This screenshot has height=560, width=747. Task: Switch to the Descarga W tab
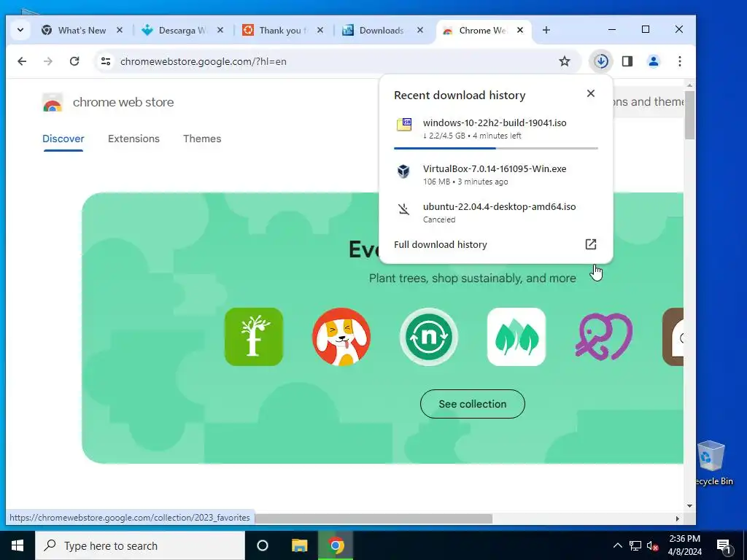tap(182, 30)
